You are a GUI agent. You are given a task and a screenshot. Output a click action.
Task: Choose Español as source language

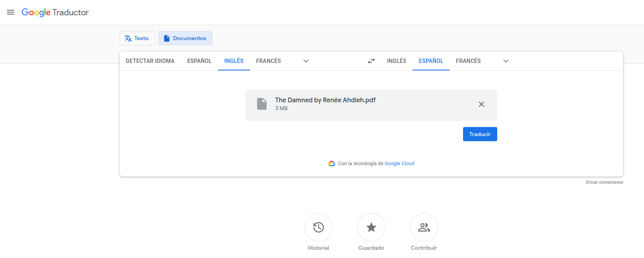click(x=199, y=61)
